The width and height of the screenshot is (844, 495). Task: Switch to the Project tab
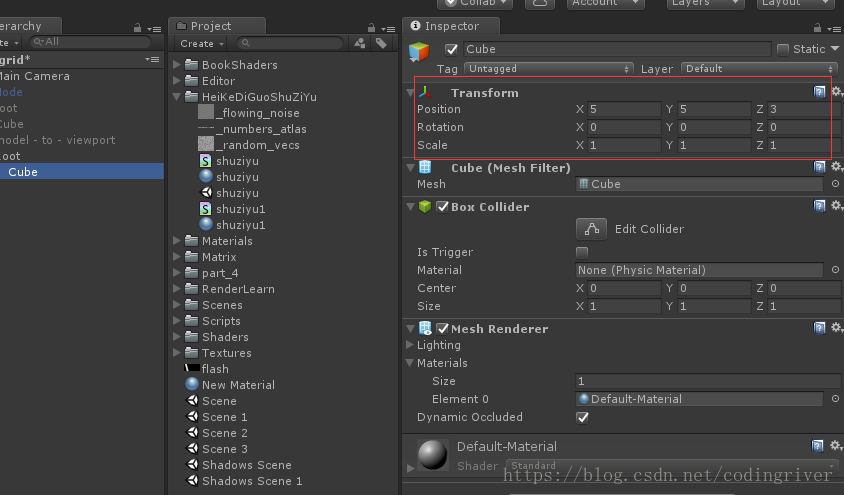(217, 26)
